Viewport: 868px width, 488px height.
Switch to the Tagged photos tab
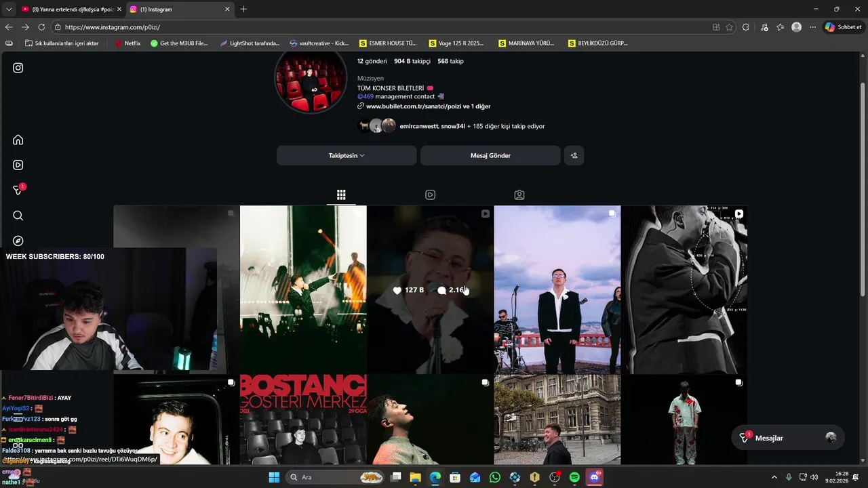point(519,195)
